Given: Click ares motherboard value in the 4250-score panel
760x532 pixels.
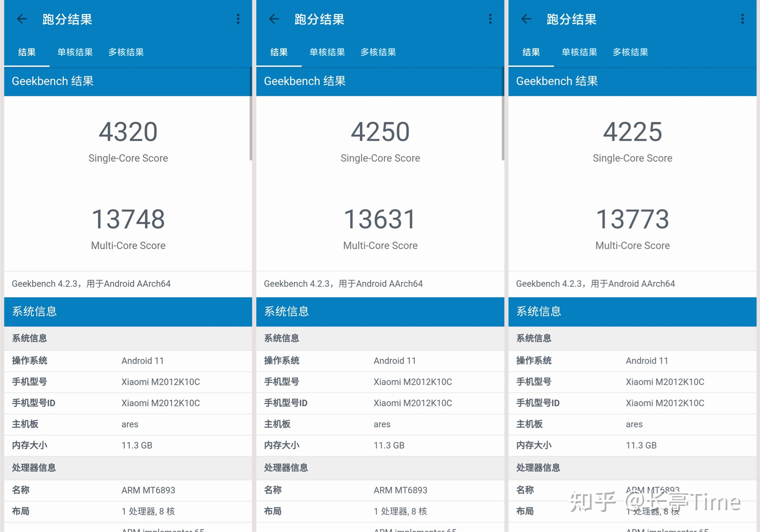Looking at the screenshot, I should click(x=382, y=424).
